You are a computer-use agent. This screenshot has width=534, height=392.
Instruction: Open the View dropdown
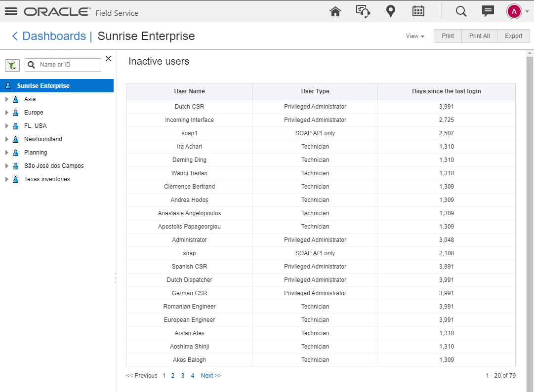pyautogui.click(x=415, y=36)
